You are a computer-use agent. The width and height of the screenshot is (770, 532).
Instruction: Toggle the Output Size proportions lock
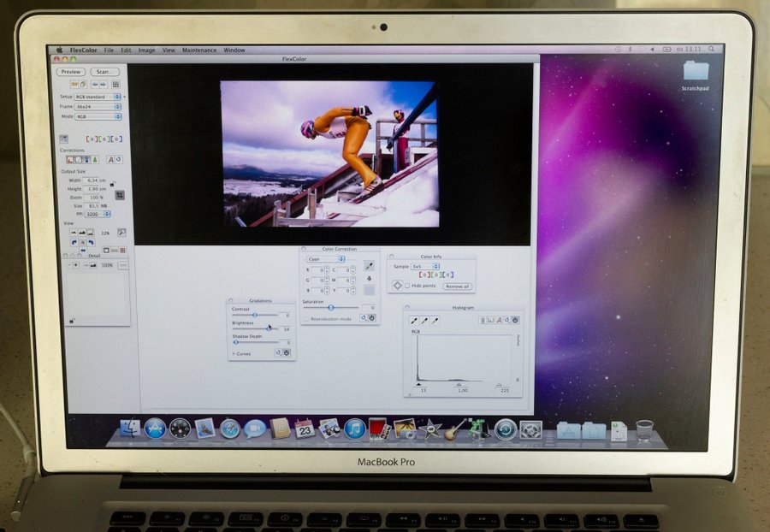pos(112,183)
